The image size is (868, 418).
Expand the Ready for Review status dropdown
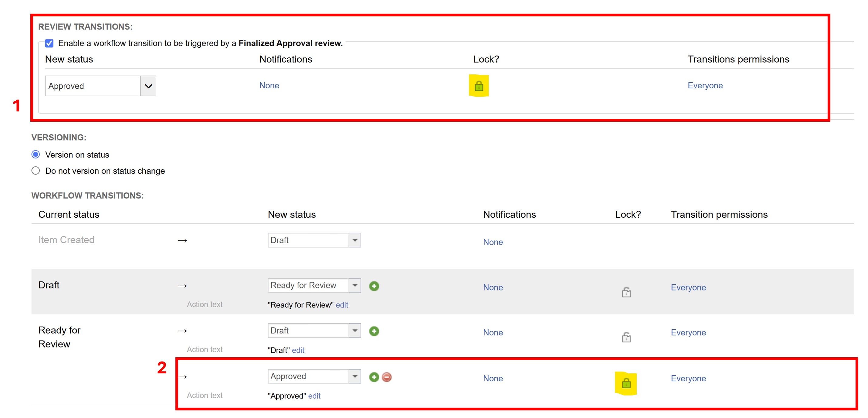314,285
